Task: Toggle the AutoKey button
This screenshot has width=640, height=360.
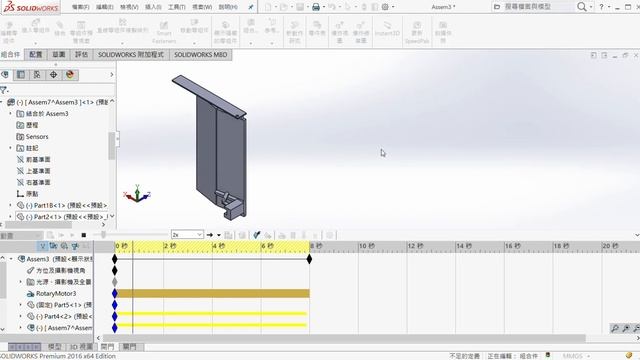Action: click(256, 235)
